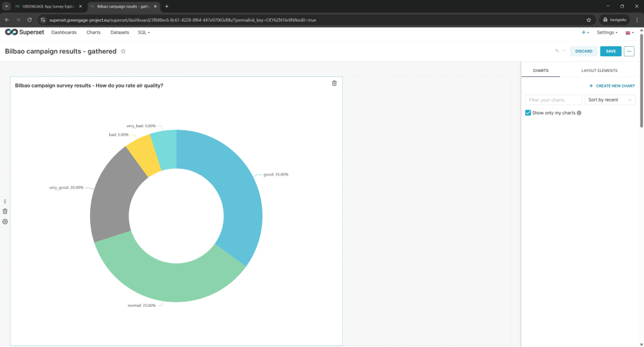Uncheck Show only my charts

point(528,113)
